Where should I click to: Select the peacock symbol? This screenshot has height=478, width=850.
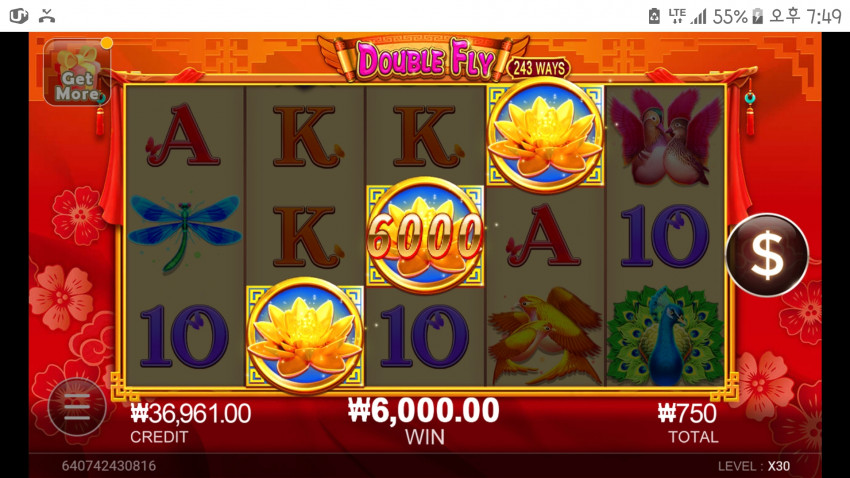665,336
